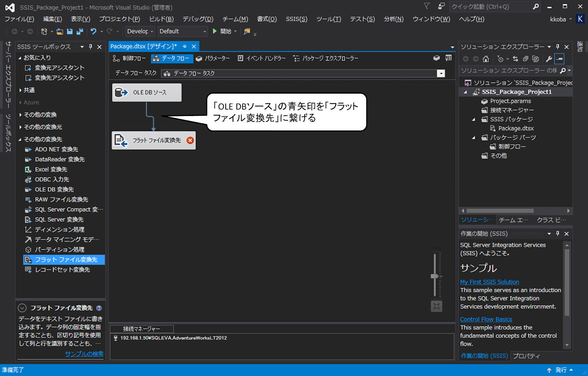588x376 pixels.
Task: Undo the last action
Action: click(94, 31)
